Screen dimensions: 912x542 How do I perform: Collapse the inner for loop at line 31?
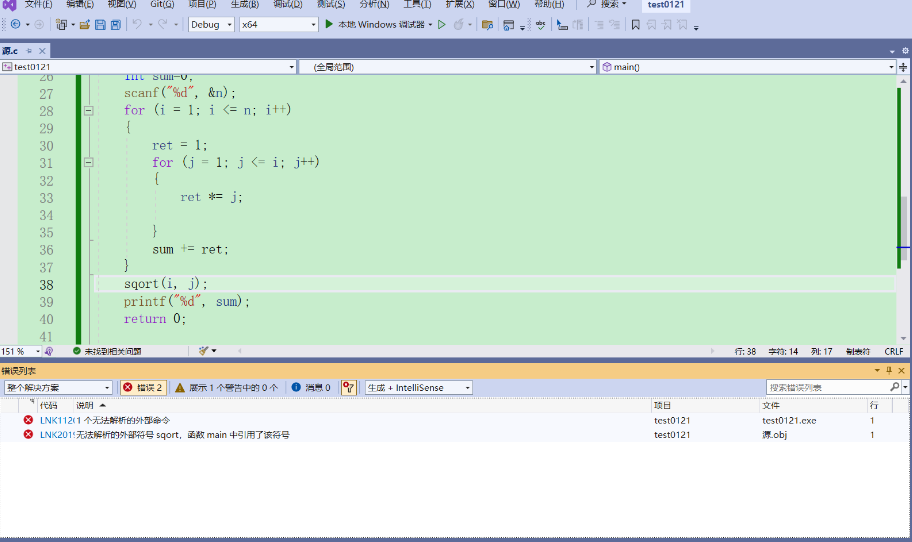click(88, 162)
